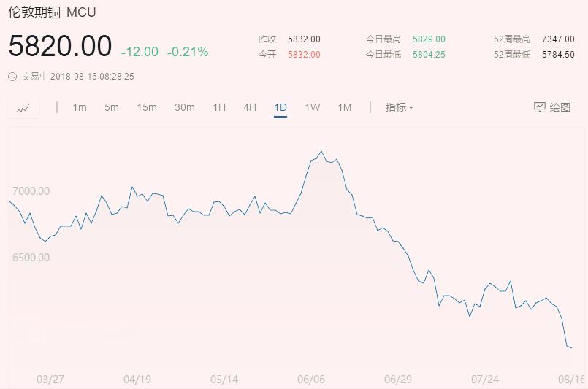588x389 pixels.
Task: Click the dropdown arrow next to 指标
Action: point(411,108)
